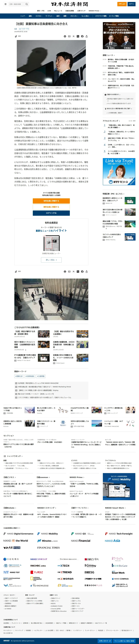
Task: Expand the 経済 navigation dropdown
Action: tap(59, 16)
